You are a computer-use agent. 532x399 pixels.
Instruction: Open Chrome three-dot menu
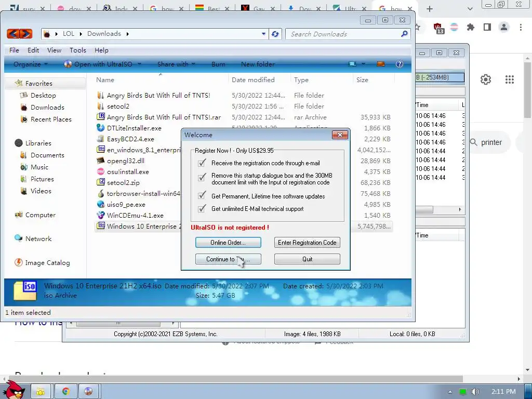(521, 27)
